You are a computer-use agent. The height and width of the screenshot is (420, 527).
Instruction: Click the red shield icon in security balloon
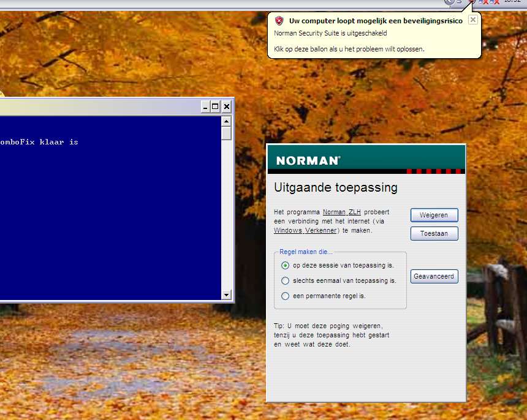coord(279,21)
